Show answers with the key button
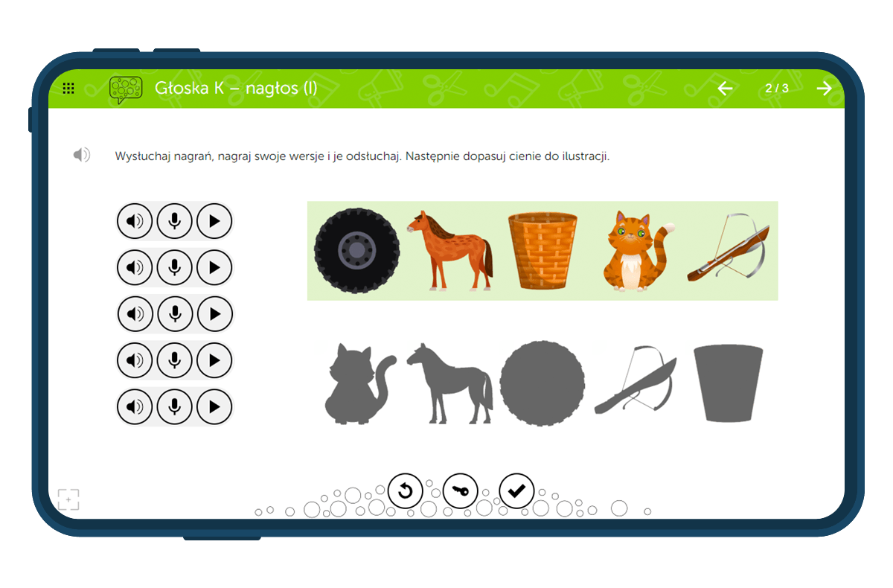Screen dimensions: 893x588 (461, 491)
